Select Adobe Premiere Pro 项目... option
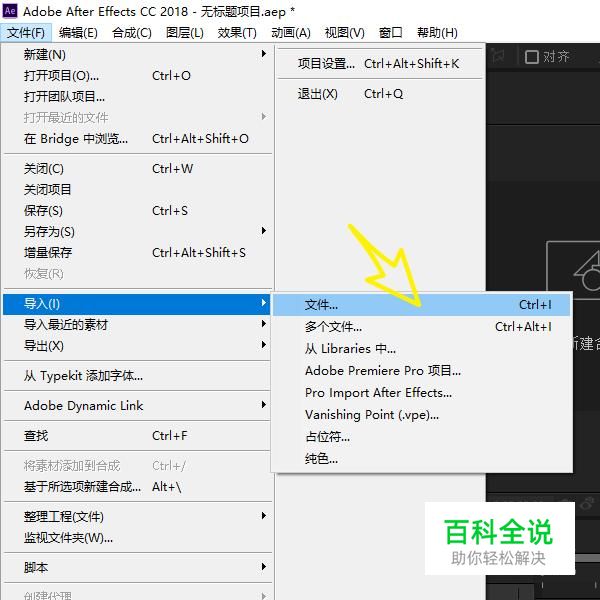 (x=422, y=371)
